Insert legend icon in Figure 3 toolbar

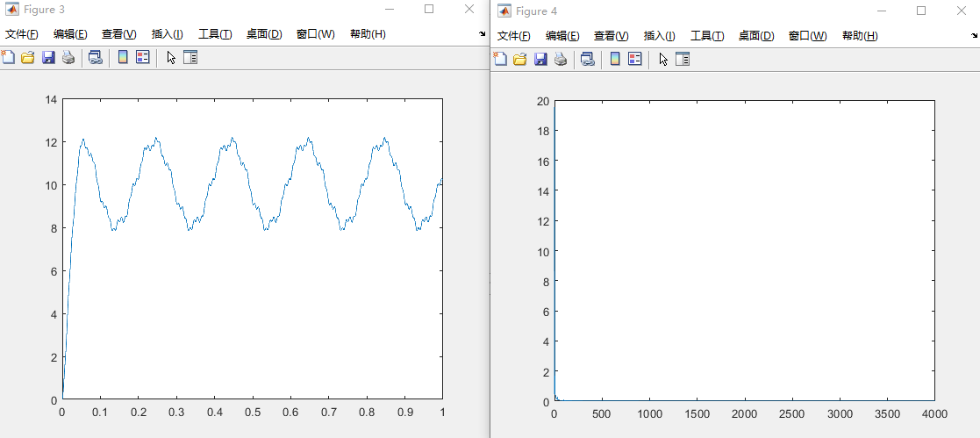142,58
